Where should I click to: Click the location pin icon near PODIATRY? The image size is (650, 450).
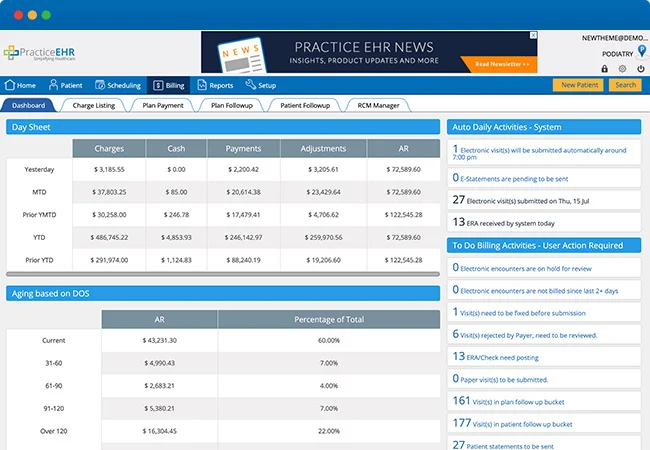point(642,51)
